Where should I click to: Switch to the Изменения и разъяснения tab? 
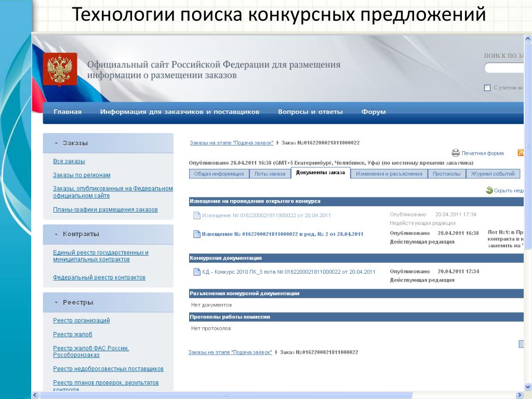(x=389, y=174)
